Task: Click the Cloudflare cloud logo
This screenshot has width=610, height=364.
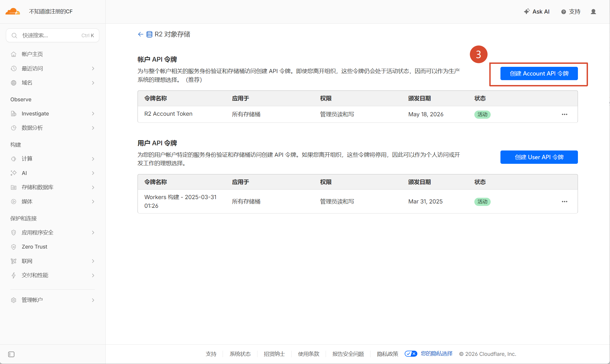Action: 13,11
